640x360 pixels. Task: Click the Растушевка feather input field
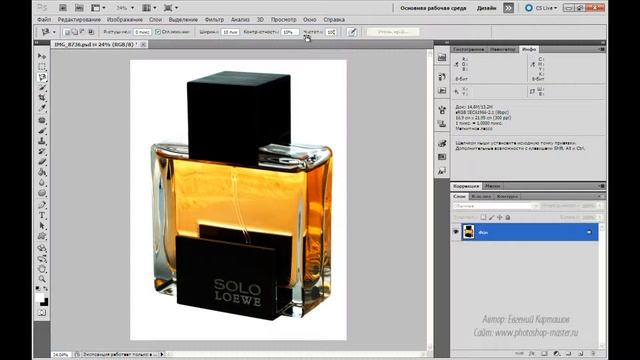(142, 32)
